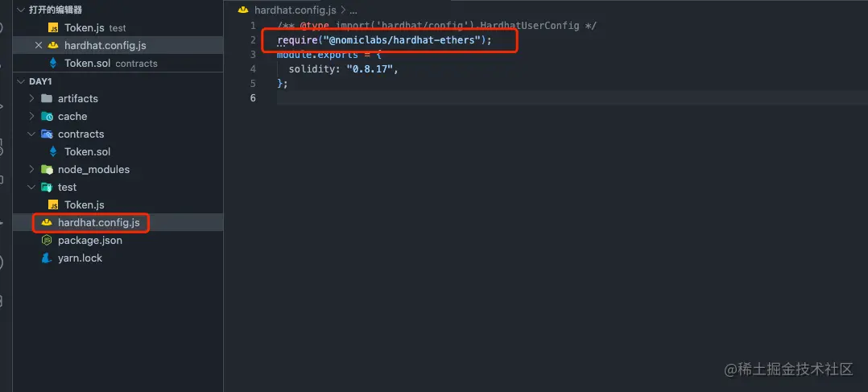The width and height of the screenshot is (868, 392).
Task: Click the require hardhat-ethers code line
Action: 384,40
